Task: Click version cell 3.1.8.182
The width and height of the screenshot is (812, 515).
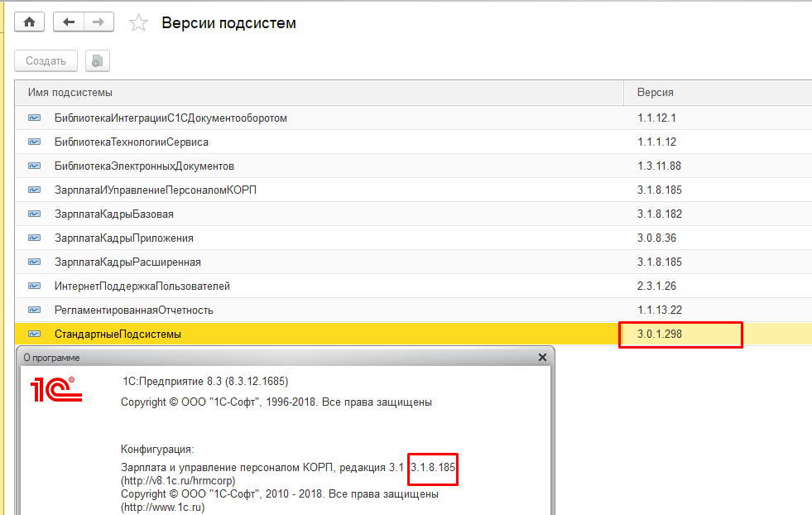Action: [x=659, y=214]
